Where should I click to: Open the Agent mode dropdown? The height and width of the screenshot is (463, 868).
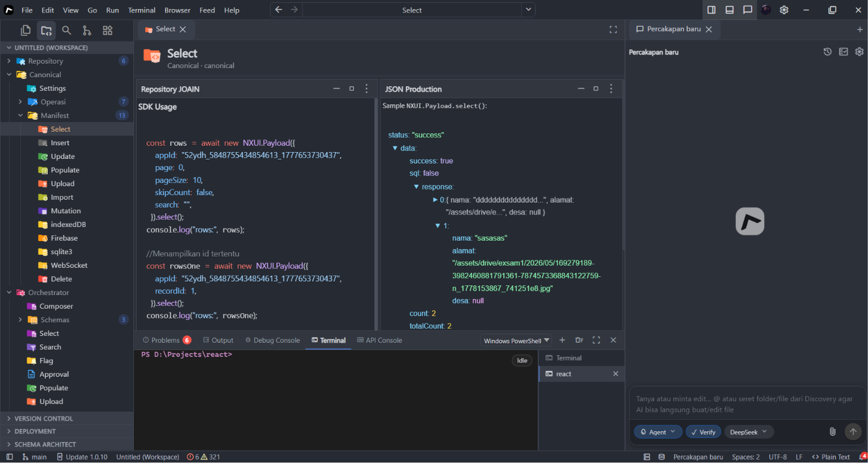(x=658, y=432)
